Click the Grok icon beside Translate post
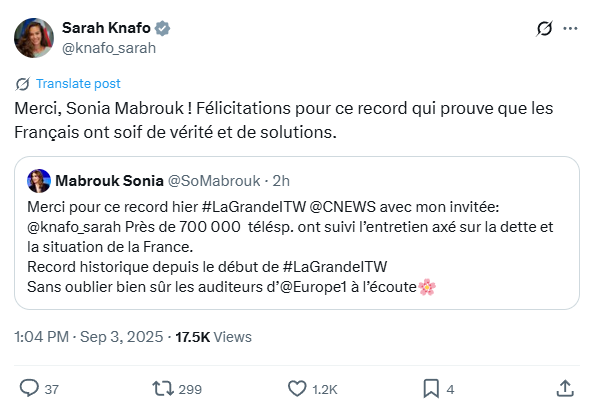 pyautogui.click(x=22, y=84)
